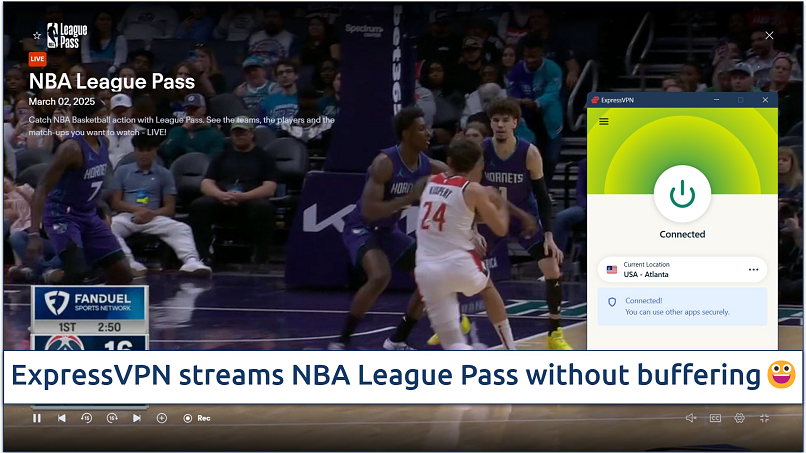Click the NBA League Pass channel logo

(x=67, y=35)
